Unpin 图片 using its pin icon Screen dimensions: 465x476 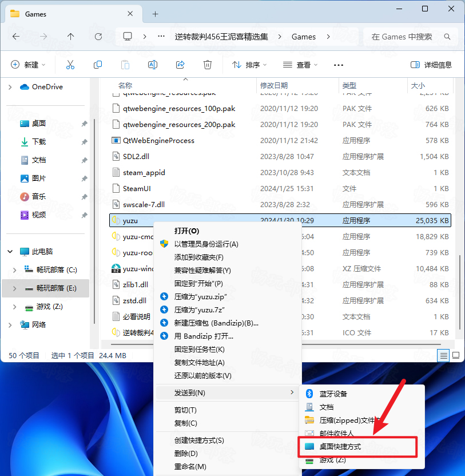pyautogui.click(x=85, y=178)
